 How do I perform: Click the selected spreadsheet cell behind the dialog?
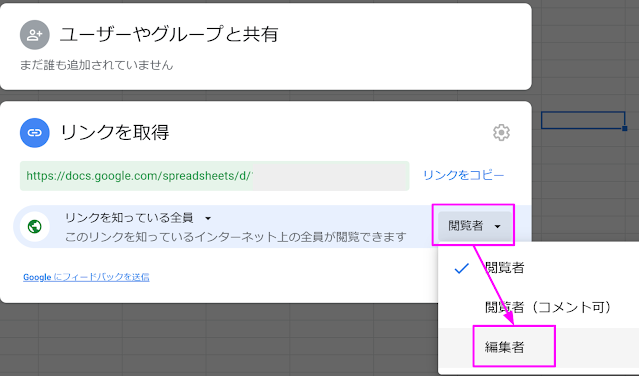tap(583, 120)
